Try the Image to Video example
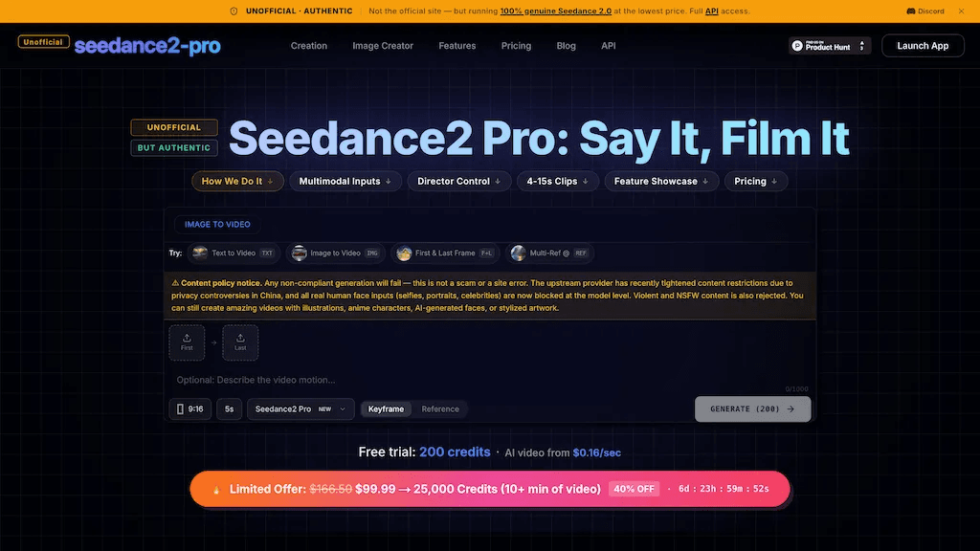The width and height of the screenshot is (980, 551). pos(336,253)
